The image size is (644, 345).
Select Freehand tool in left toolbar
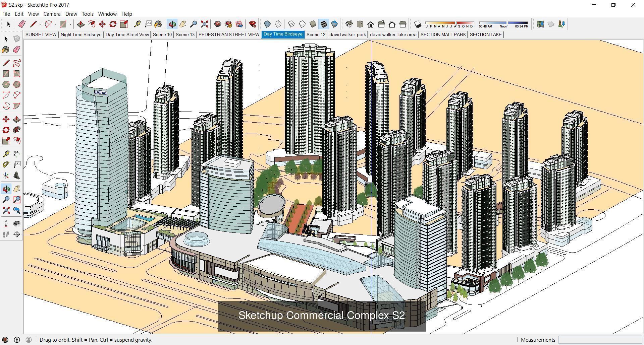tap(17, 63)
